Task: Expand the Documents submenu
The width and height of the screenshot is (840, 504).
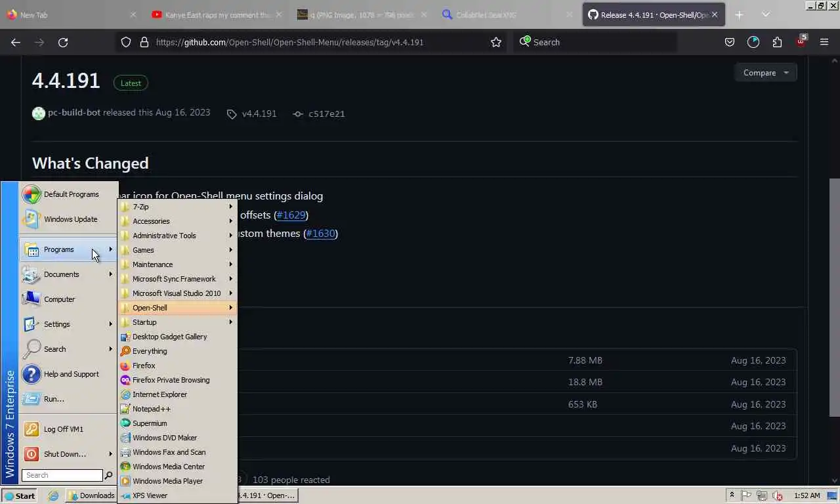Action: coord(68,274)
